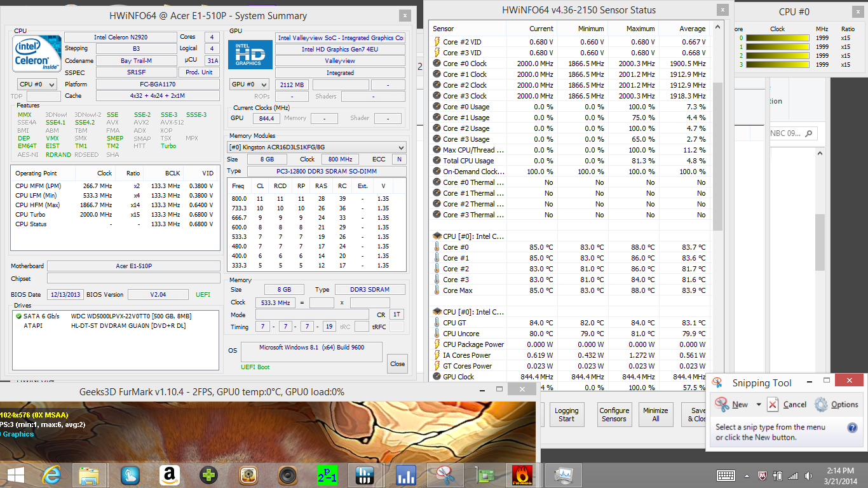
Task: Select the Core Max temperature row
Action: point(570,290)
